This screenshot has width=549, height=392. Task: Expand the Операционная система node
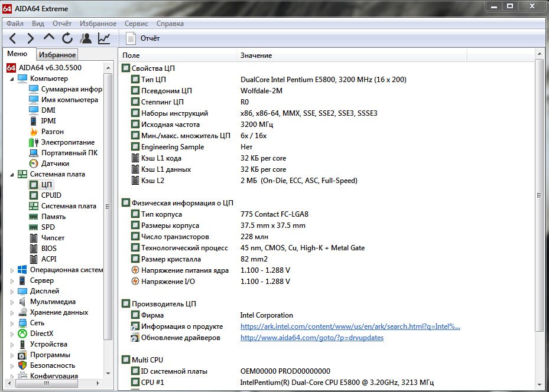coord(12,270)
